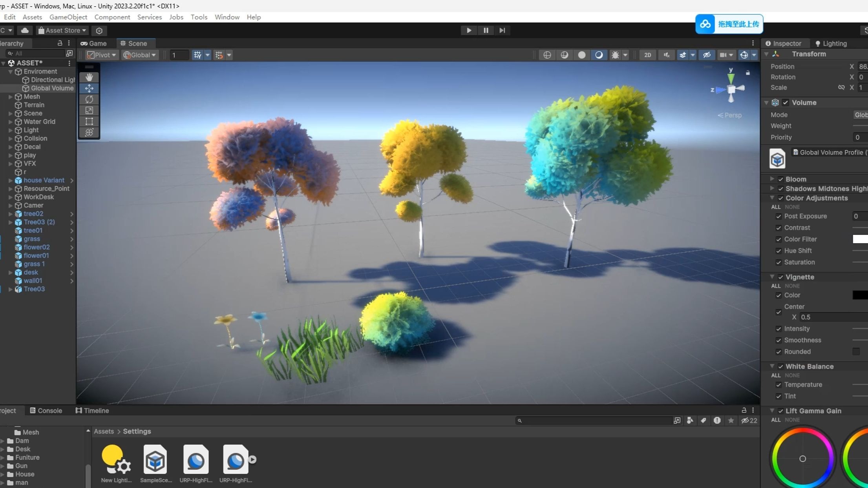Screen dimensions: 868x488
Task: Toggle scene effects layers icon
Action: (x=683, y=55)
